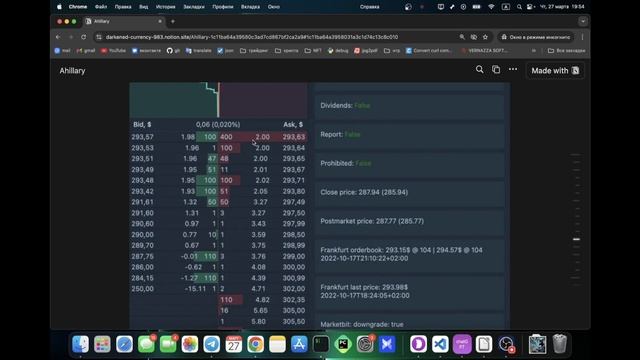
Task: Open Notes from the dock
Action: pos(277,344)
